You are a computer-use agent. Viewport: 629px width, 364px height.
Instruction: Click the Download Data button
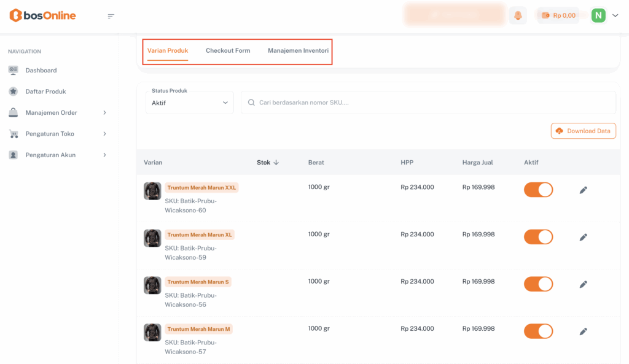[x=583, y=131]
